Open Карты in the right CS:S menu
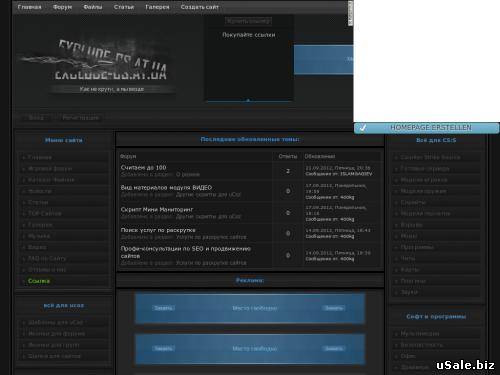The width and height of the screenshot is (500, 375). (x=410, y=269)
